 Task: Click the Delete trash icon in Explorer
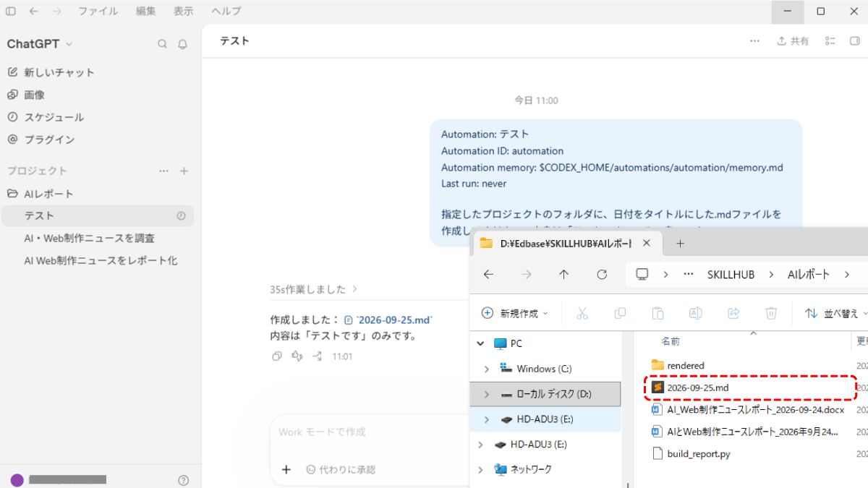771,313
